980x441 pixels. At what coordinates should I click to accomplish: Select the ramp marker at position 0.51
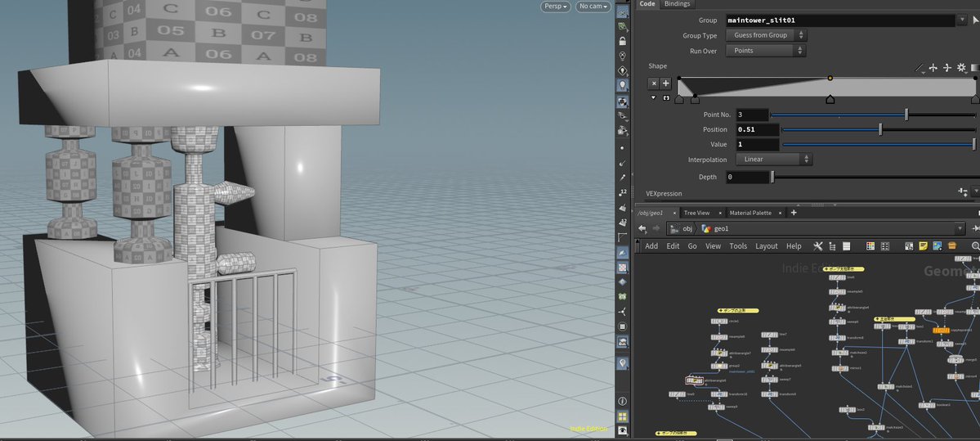tap(830, 99)
